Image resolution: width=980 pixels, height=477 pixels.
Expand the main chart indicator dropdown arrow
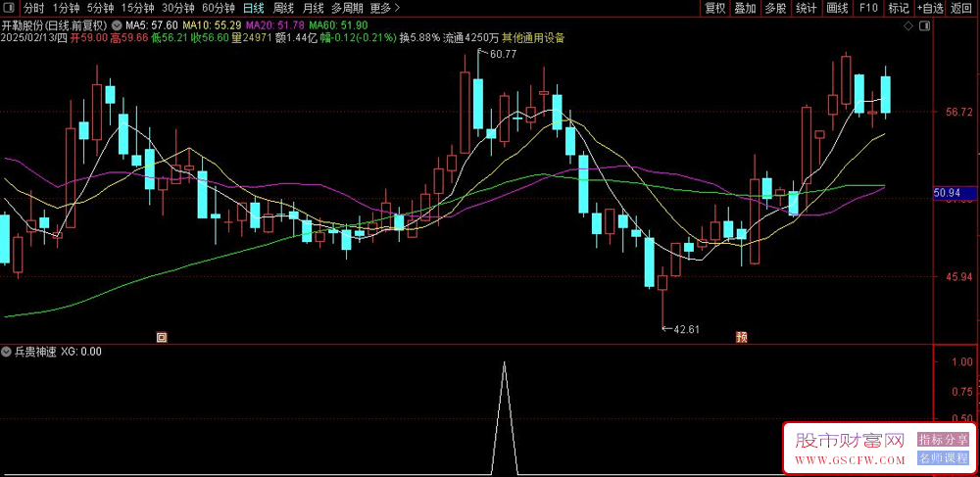pos(117,26)
